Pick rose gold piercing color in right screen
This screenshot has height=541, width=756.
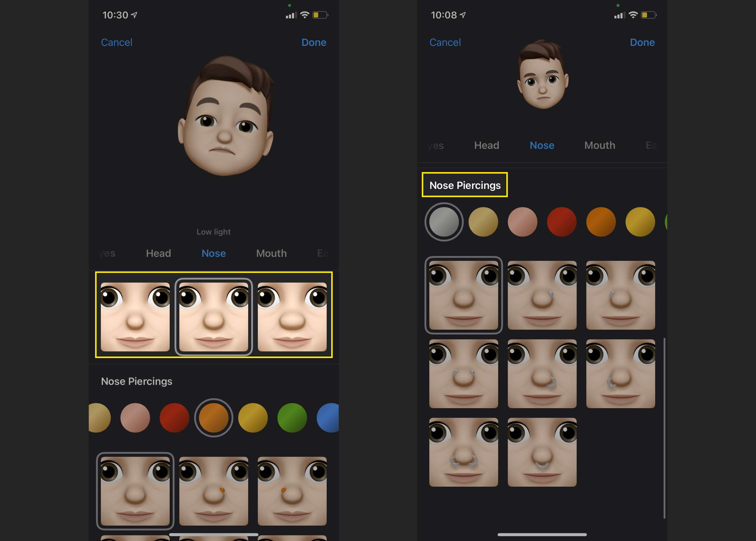522,222
